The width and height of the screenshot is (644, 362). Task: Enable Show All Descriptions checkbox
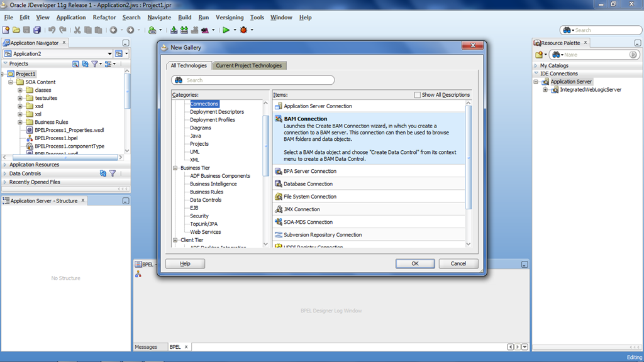418,95
